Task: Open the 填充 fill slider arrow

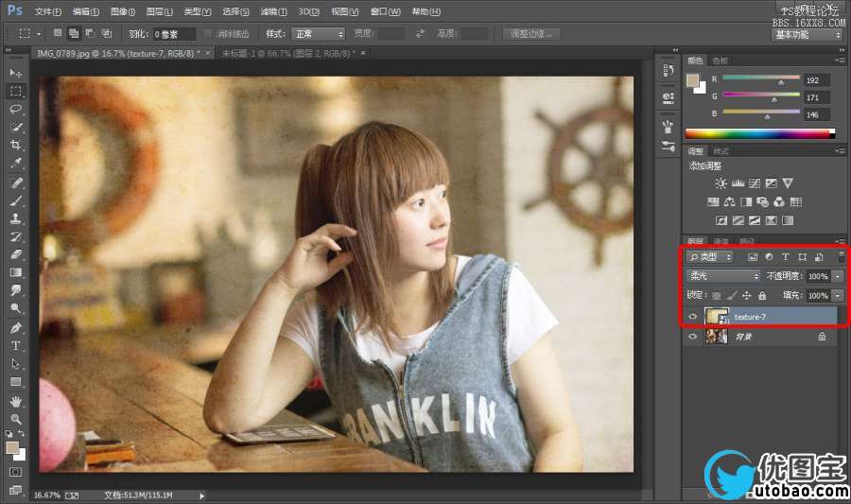Action: point(838,296)
